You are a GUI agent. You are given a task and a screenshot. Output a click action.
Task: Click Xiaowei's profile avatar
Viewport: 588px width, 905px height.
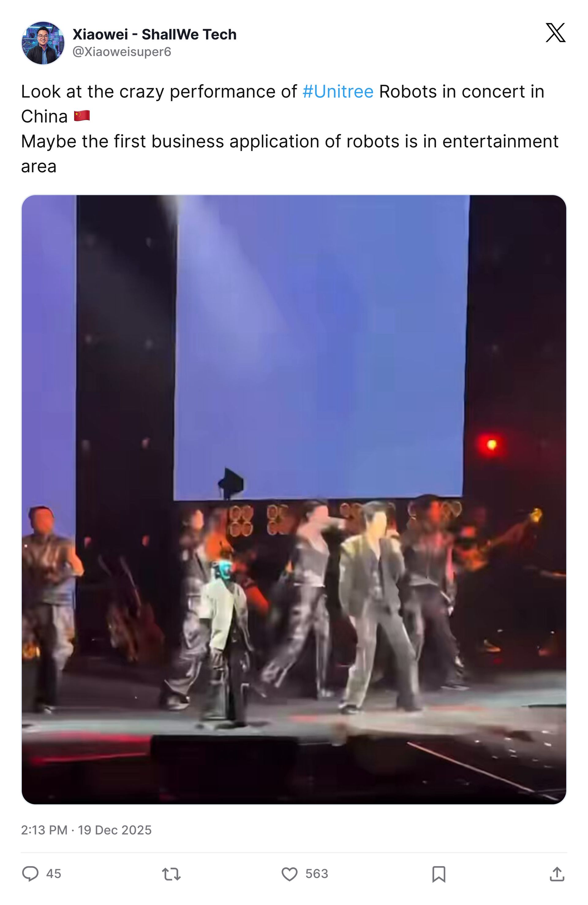point(43,43)
